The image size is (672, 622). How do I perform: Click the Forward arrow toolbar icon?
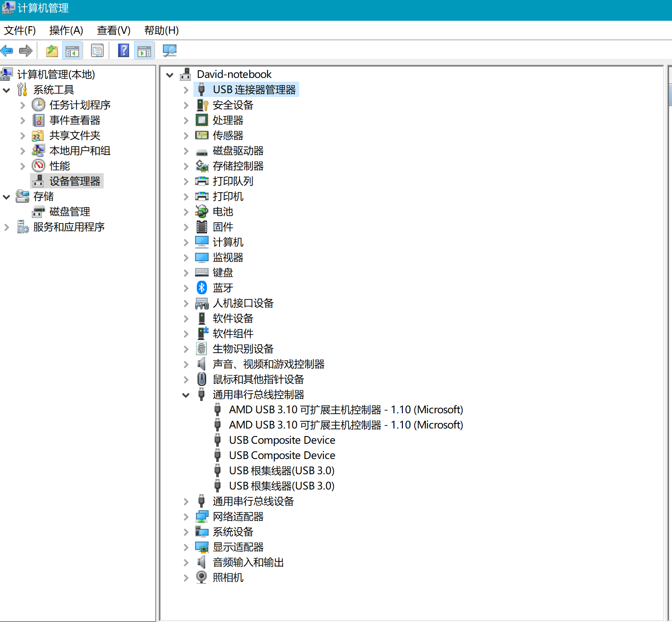tap(26, 51)
